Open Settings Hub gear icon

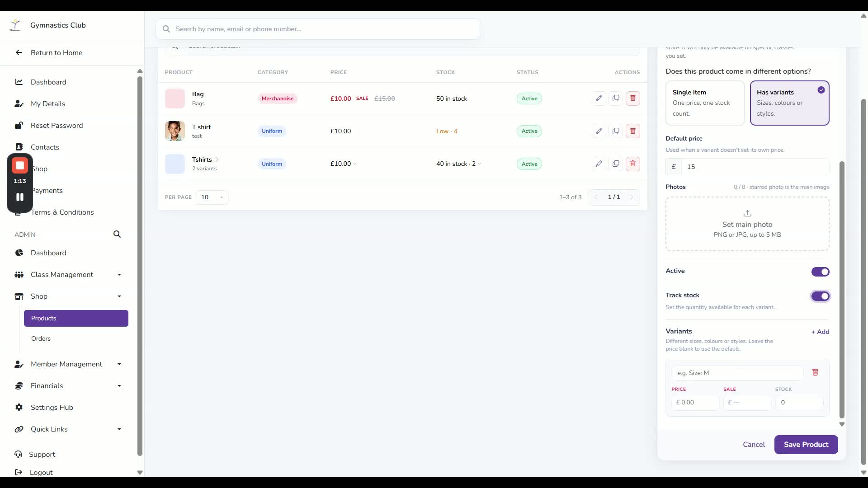tap(19, 407)
